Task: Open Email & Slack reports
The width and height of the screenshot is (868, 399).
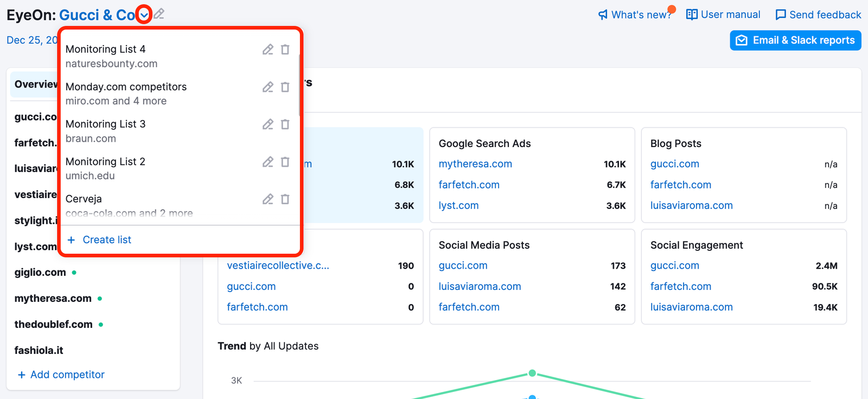Action: (x=795, y=40)
